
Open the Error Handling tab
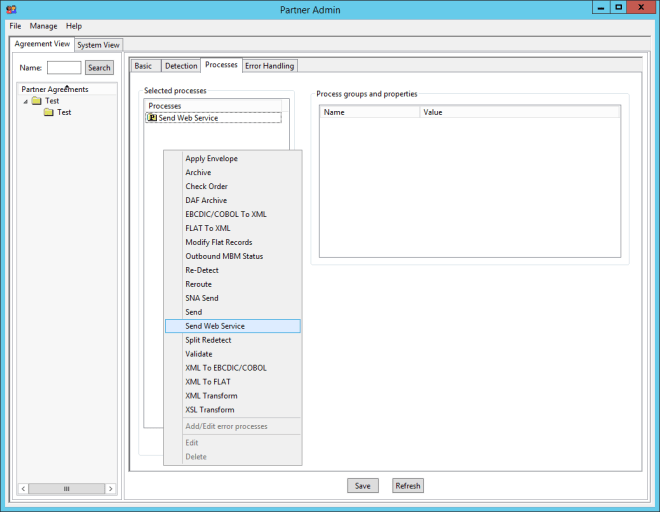269,66
